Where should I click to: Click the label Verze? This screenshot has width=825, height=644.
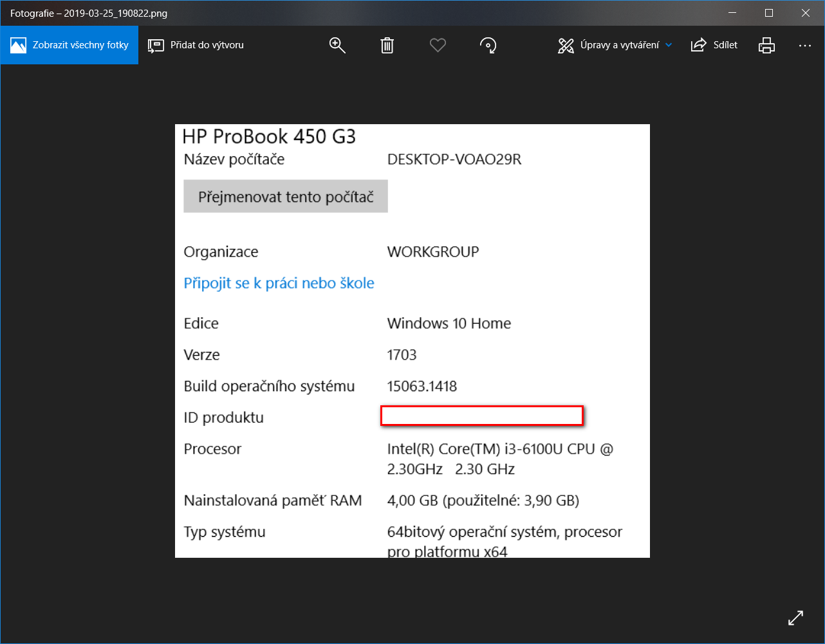click(202, 354)
